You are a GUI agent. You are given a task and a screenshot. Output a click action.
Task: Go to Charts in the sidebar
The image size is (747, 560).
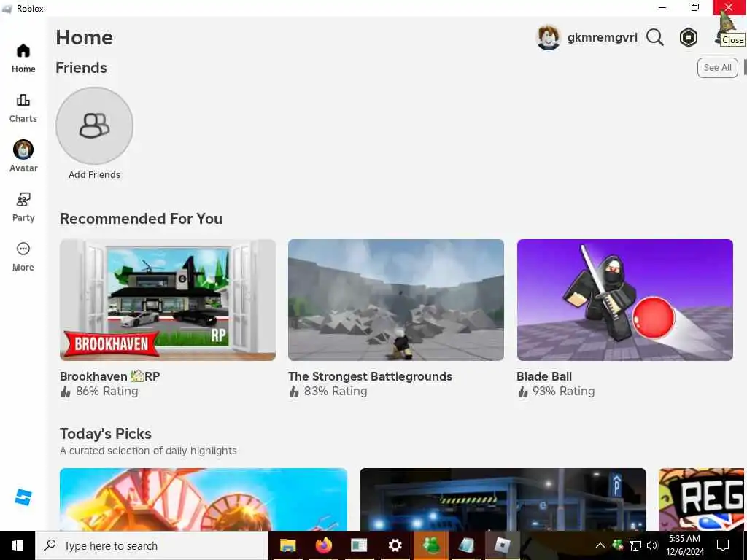pyautogui.click(x=23, y=108)
